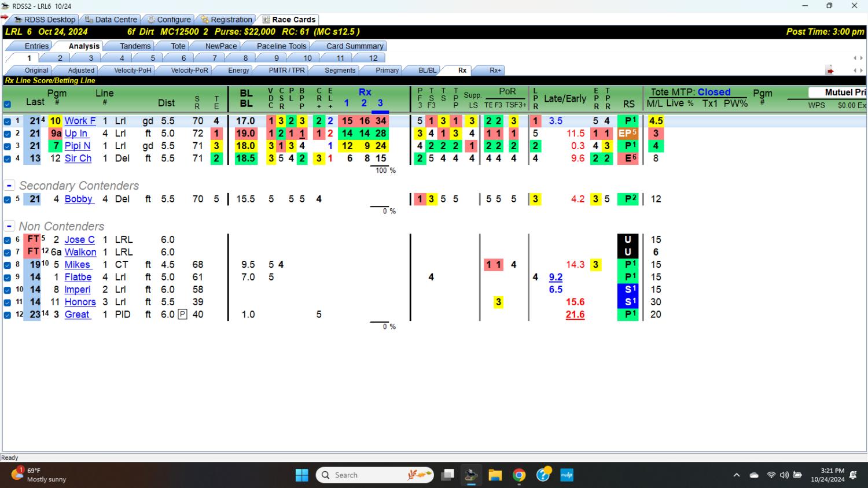Open notification bell in system tray
Viewport: 868px width, 488px height.
pyautogui.click(x=853, y=475)
